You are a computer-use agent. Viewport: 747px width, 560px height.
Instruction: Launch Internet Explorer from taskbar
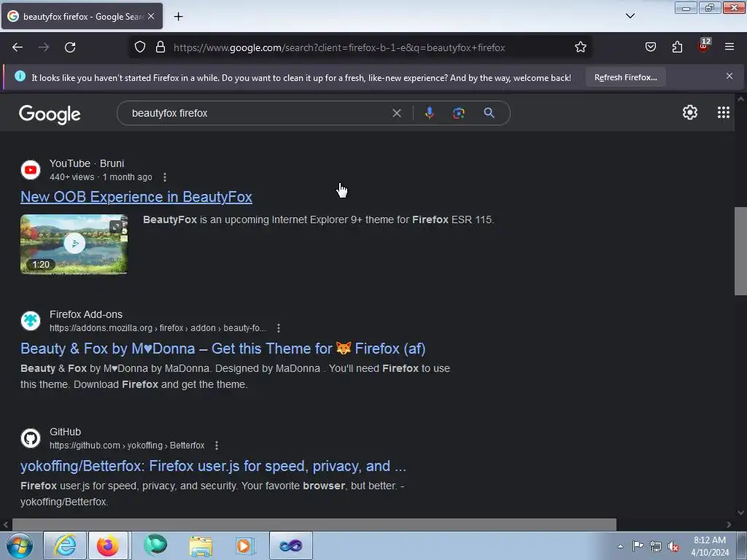pyautogui.click(x=65, y=545)
